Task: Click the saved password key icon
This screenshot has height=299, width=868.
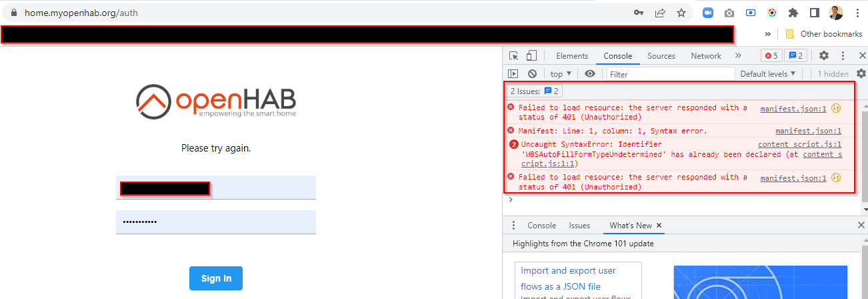Action: [x=638, y=13]
